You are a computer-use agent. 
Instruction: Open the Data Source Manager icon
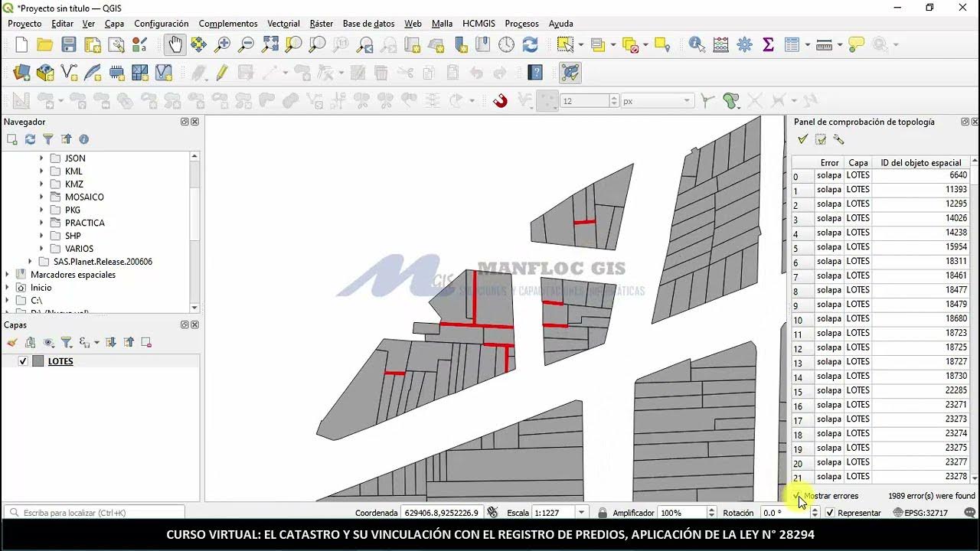[x=21, y=73]
